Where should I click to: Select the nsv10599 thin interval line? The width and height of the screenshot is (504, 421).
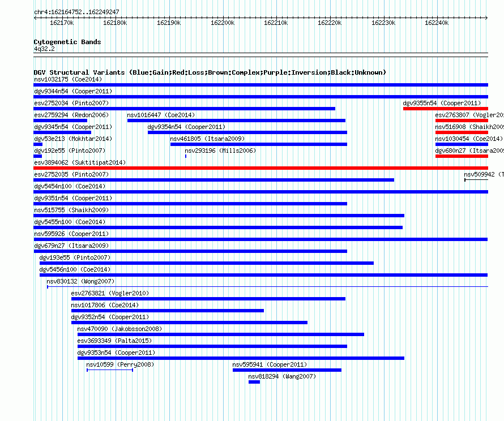tap(110, 370)
